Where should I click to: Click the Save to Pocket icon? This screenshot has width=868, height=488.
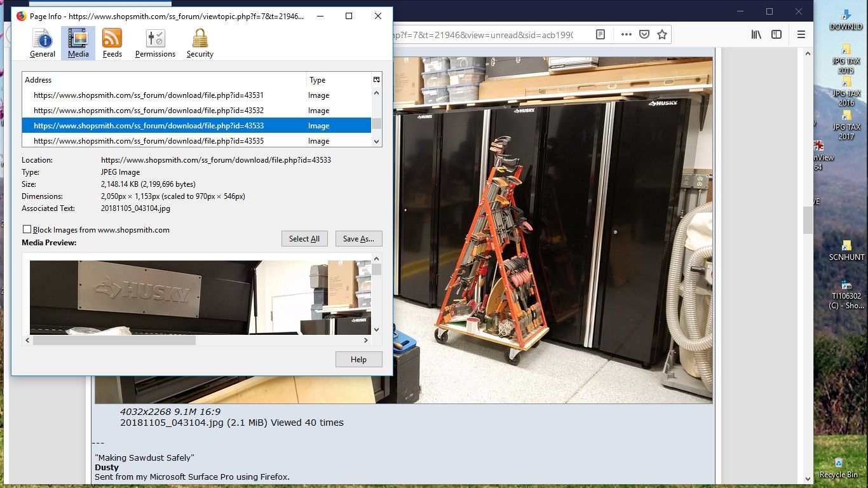point(644,35)
